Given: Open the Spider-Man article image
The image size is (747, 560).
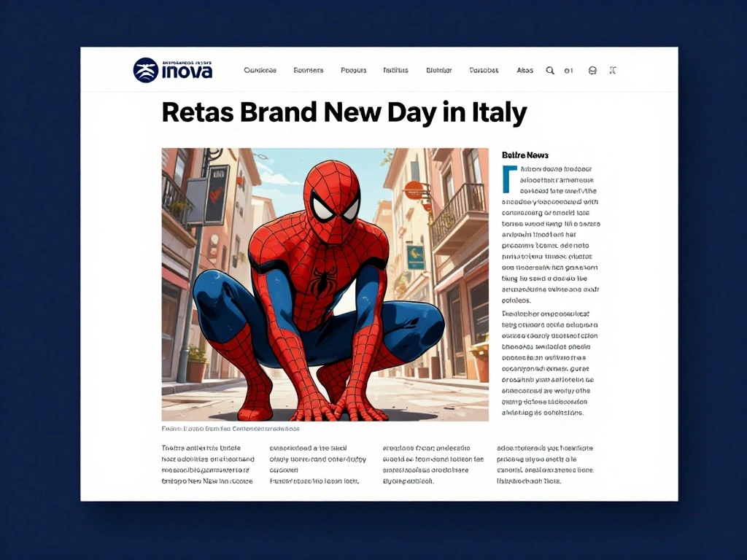Looking at the screenshot, I should click(325, 284).
